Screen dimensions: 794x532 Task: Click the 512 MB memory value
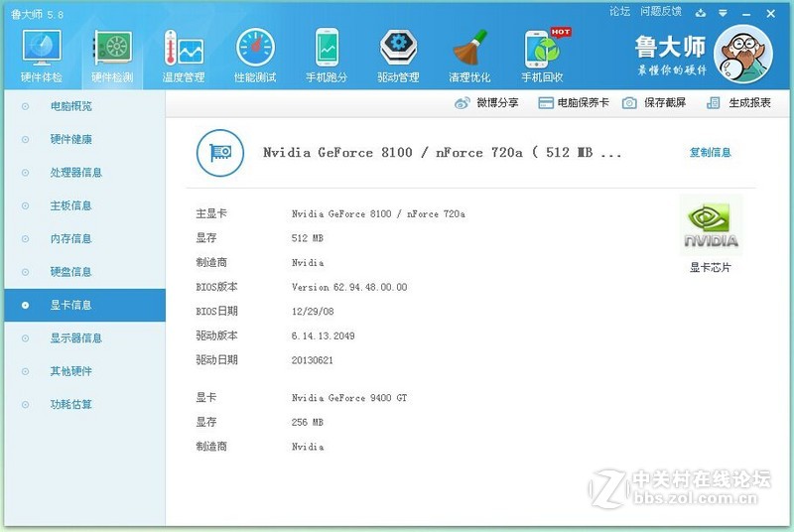tap(308, 238)
